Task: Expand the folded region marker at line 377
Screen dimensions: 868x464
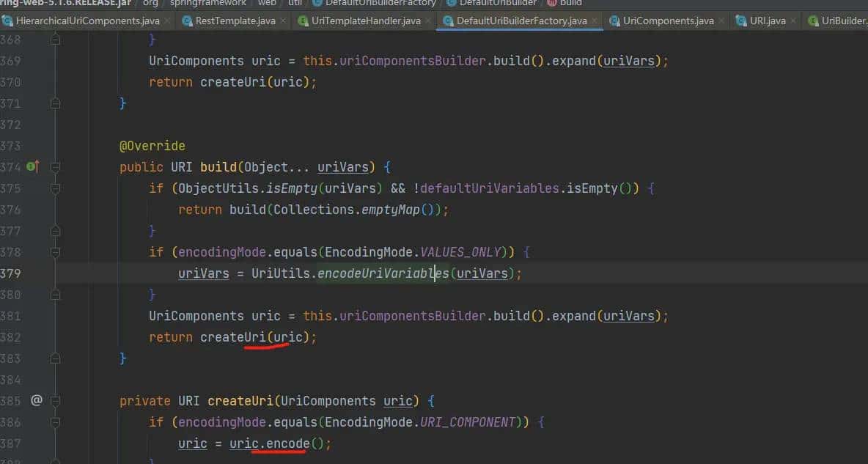Action: point(55,230)
